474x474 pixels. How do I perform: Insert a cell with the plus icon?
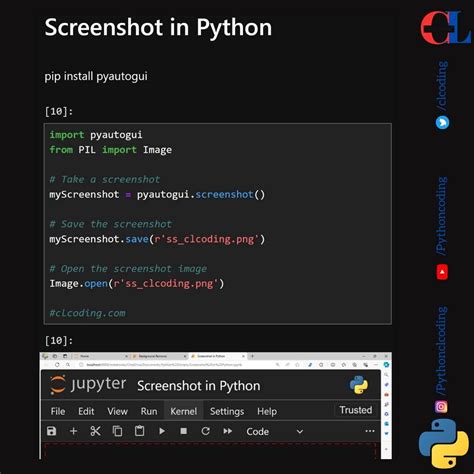coord(73,431)
